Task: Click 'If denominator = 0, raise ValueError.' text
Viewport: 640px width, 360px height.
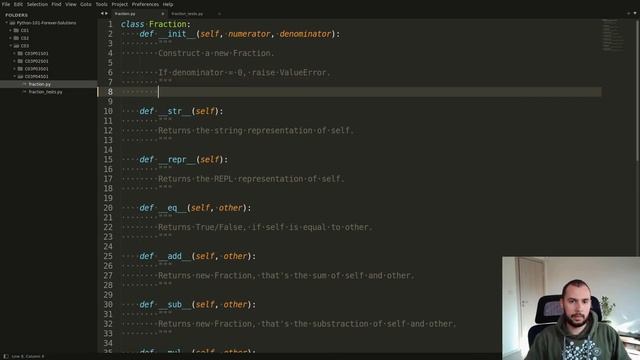Action: coord(244,73)
